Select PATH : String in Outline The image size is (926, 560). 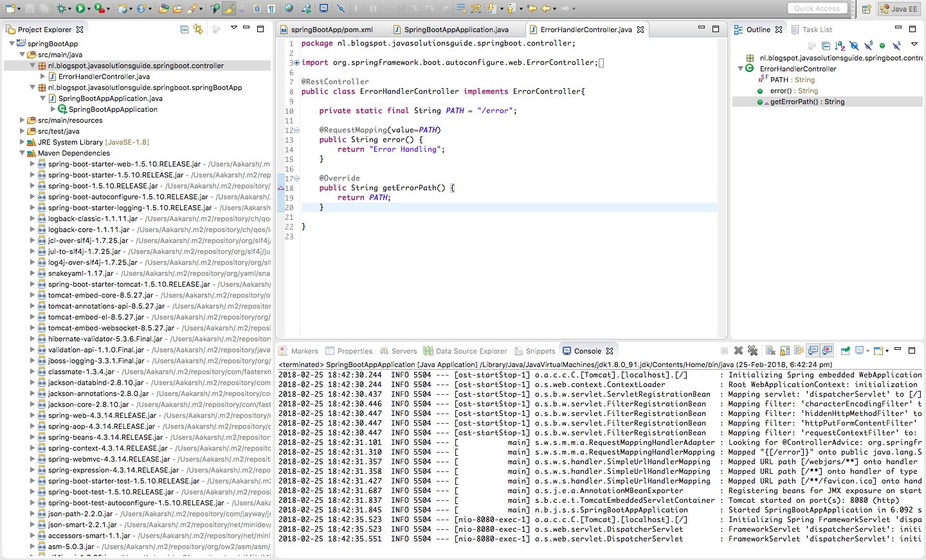[792, 80]
